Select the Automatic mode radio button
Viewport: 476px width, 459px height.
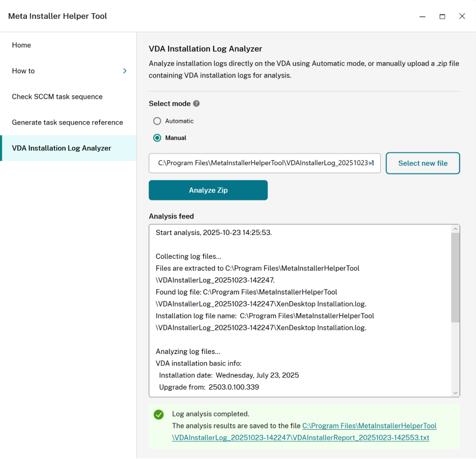tap(158, 121)
